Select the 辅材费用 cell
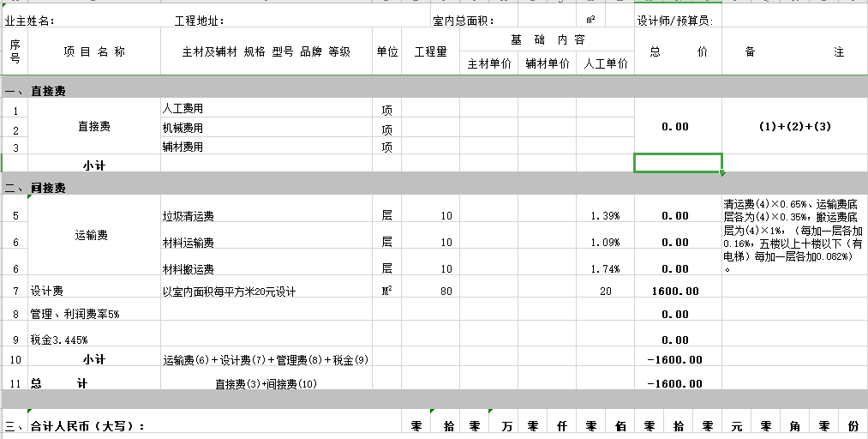This screenshot has height=439, width=868. pos(266,147)
